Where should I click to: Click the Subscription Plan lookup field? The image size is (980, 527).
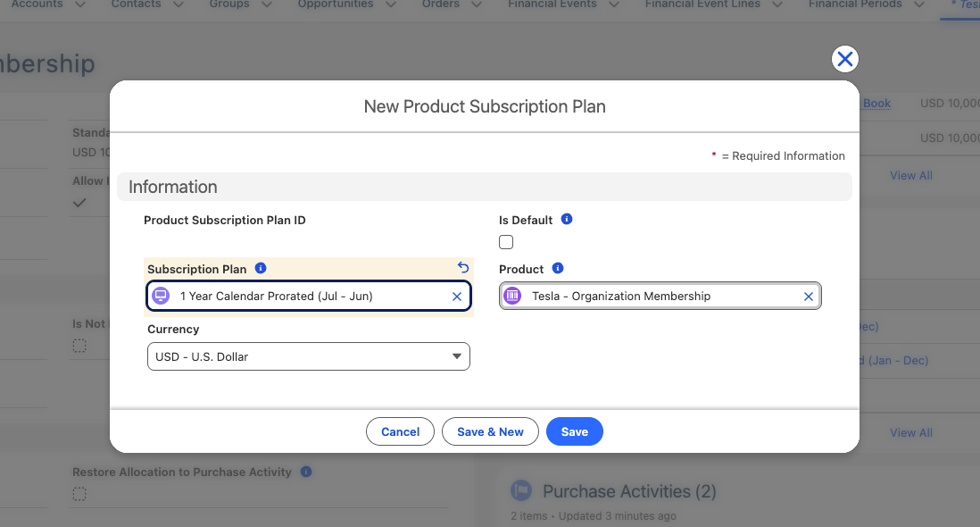click(309, 297)
